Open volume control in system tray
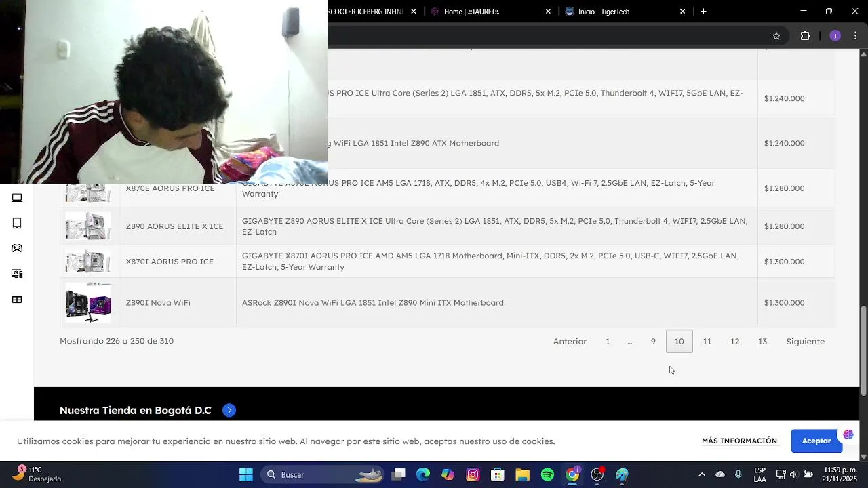Viewport: 868px width, 488px height. click(794, 474)
